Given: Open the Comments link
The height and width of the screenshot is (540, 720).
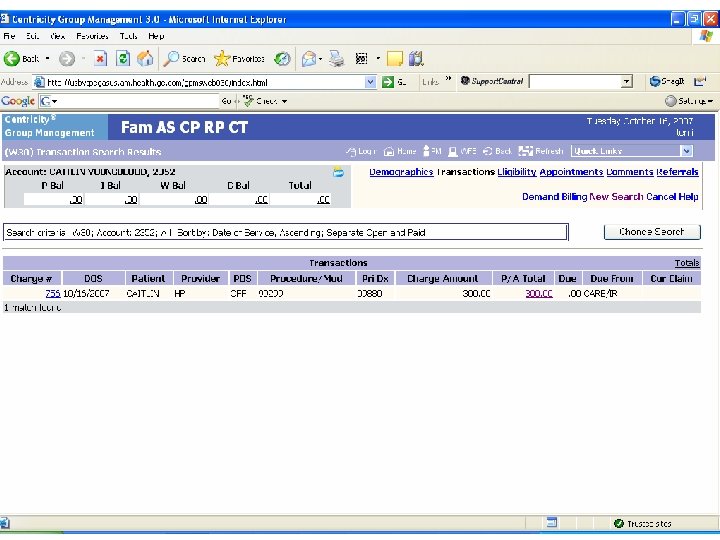Looking at the screenshot, I should [630, 172].
